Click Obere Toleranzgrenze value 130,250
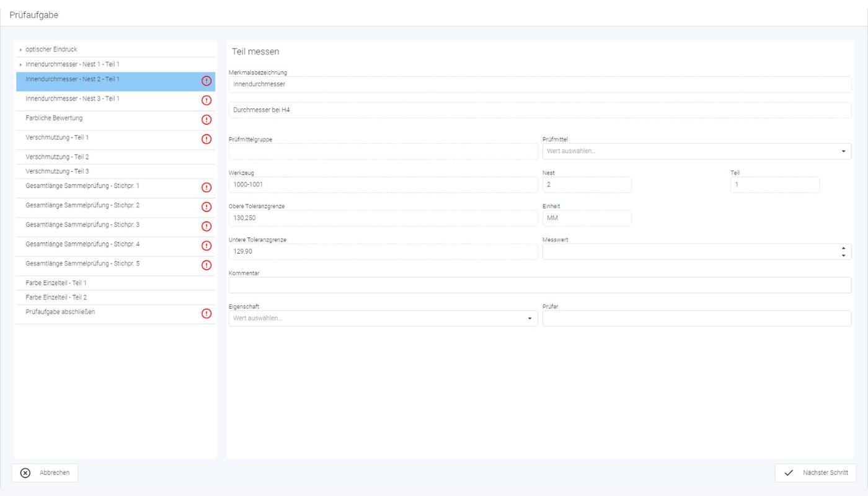Image resolution: width=868 pixels, height=496 pixels. point(383,218)
